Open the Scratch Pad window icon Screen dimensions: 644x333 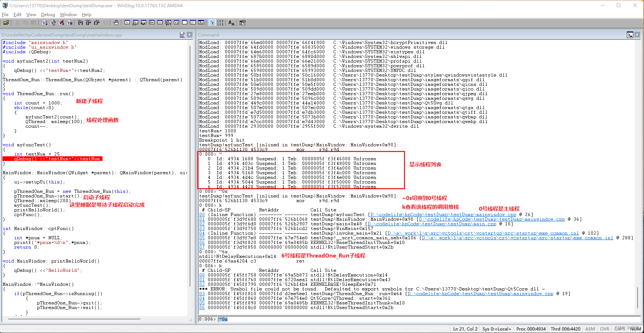coord(185,23)
